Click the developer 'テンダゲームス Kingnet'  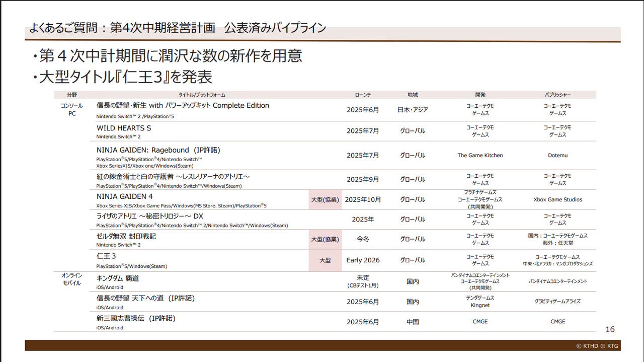(x=480, y=302)
